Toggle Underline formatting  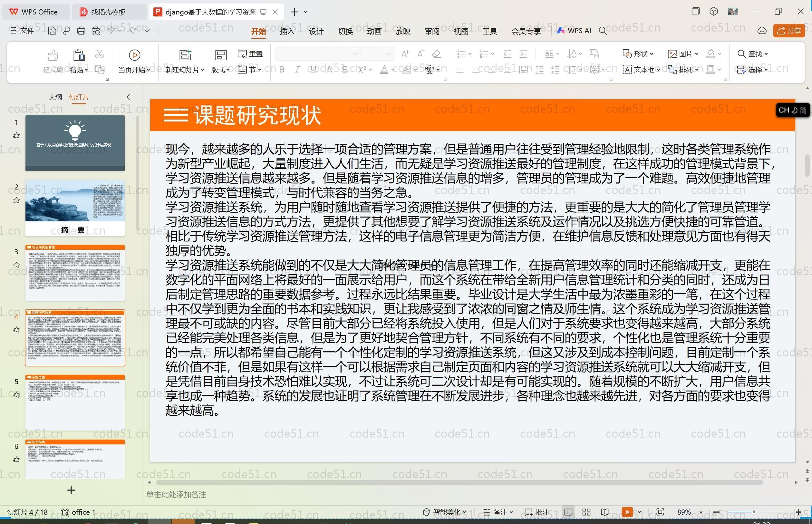pos(313,70)
